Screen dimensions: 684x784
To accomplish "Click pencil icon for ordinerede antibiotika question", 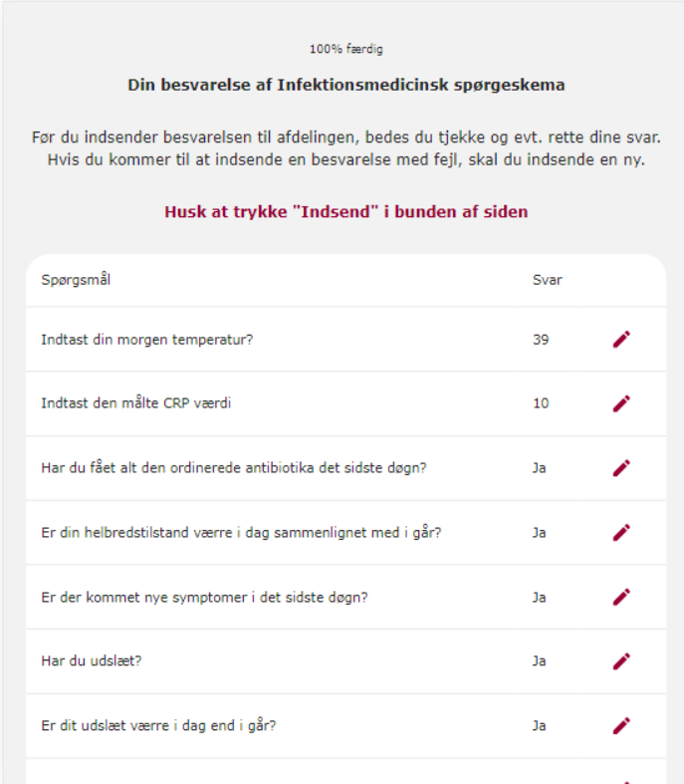I will [621, 468].
